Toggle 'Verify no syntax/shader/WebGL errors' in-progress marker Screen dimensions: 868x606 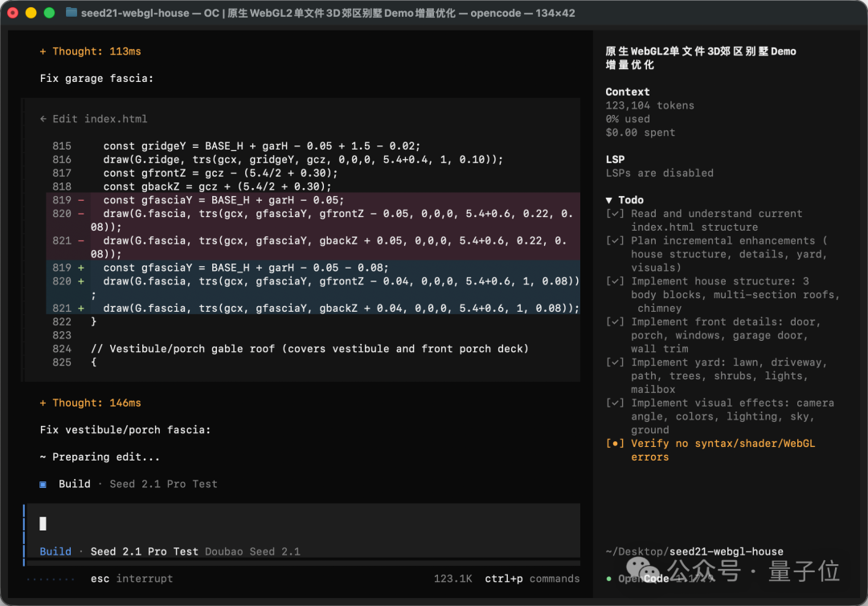pos(615,444)
